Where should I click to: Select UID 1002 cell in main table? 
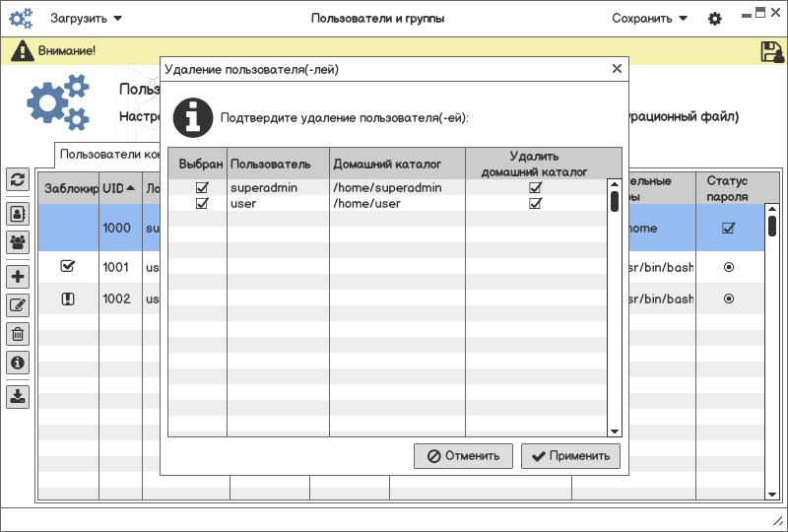pos(120,299)
